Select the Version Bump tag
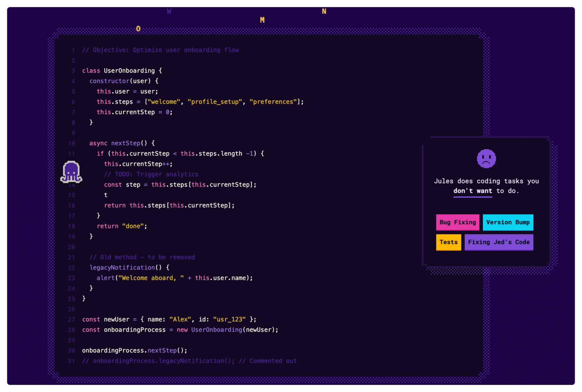 tap(508, 222)
